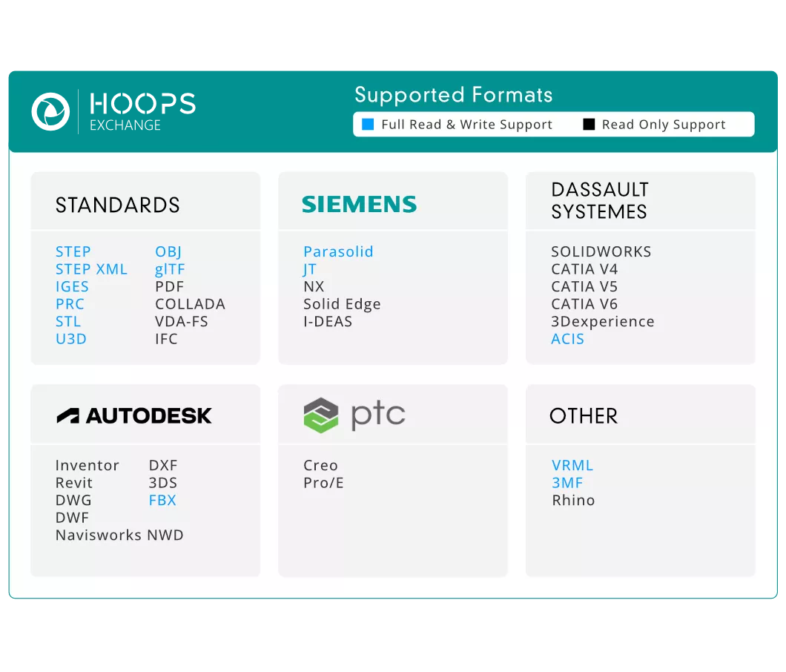Image resolution: width=786 pixels, height=672 pixels.
Task: Click the Siemens logo
Action: click(x=359, y=204)
